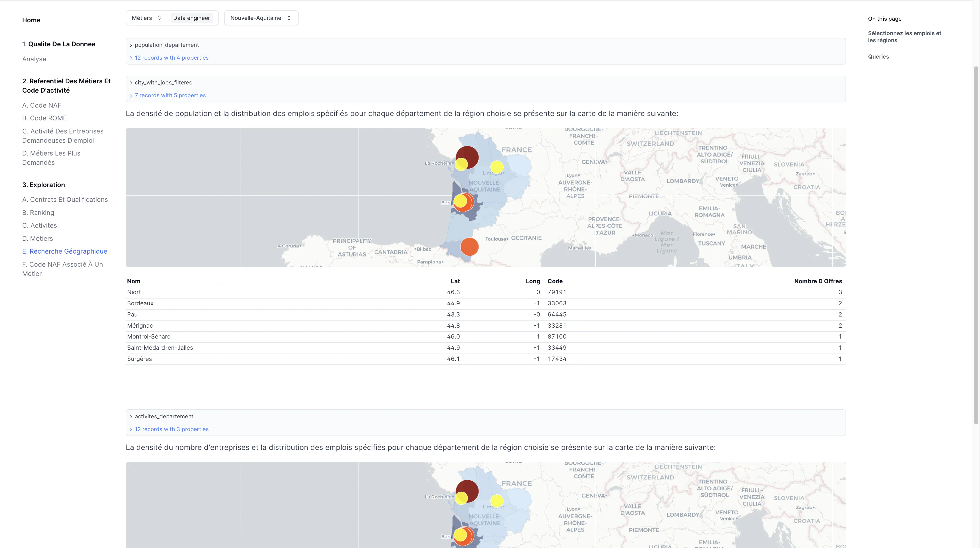Click the disclosure arrow before '12 records with 3 properties'
Image resolution: width=980 pixels, height=548 pixels.
[x=131, y=429]
